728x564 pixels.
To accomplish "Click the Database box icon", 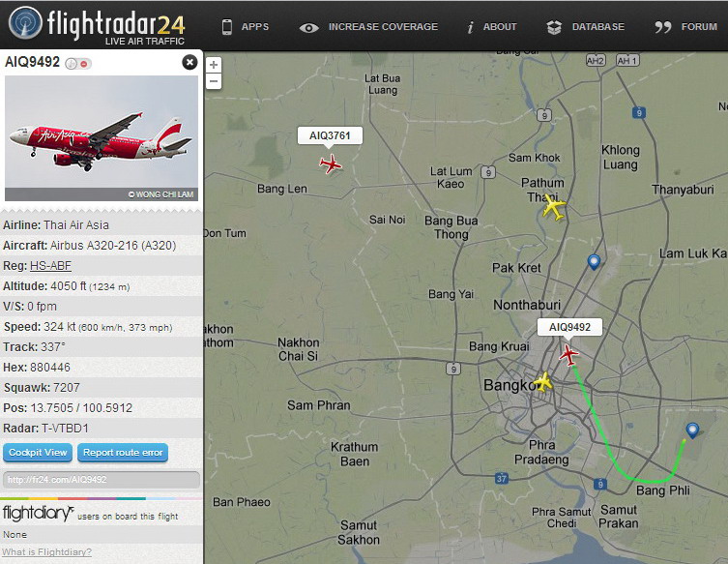I will click(x=554, y=27).
